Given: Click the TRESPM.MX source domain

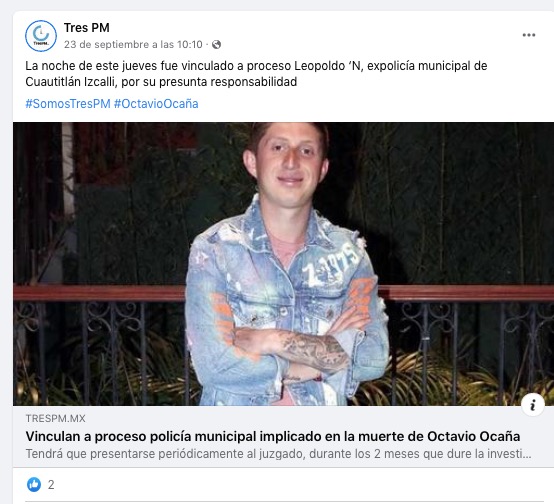Looking at the screenshot, I should click(55, 418).
